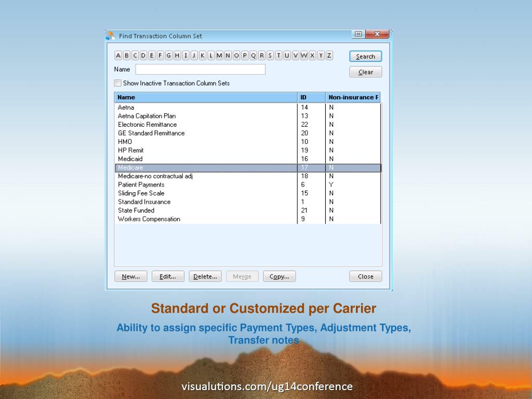Choose the Workers Compensation entry

pos(248,219)
